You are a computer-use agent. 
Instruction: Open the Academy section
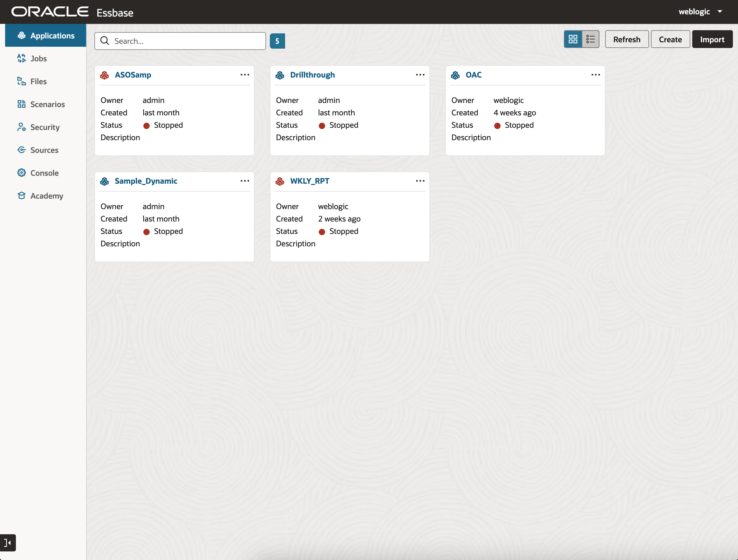47,196
